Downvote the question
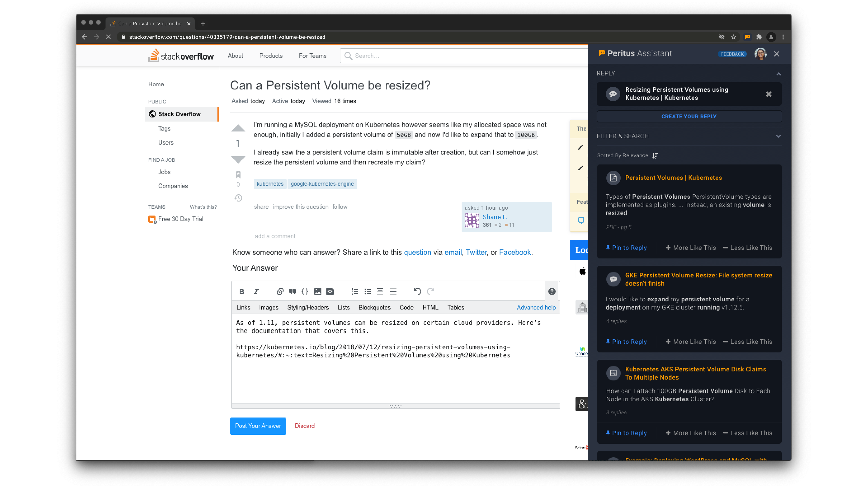 point(238,160)
